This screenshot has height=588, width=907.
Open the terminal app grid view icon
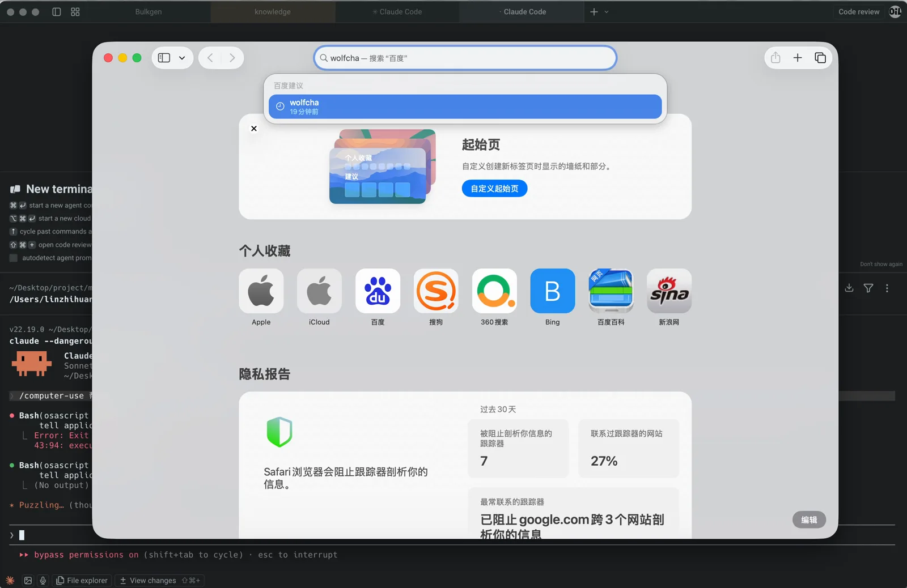tap(75, 11)
